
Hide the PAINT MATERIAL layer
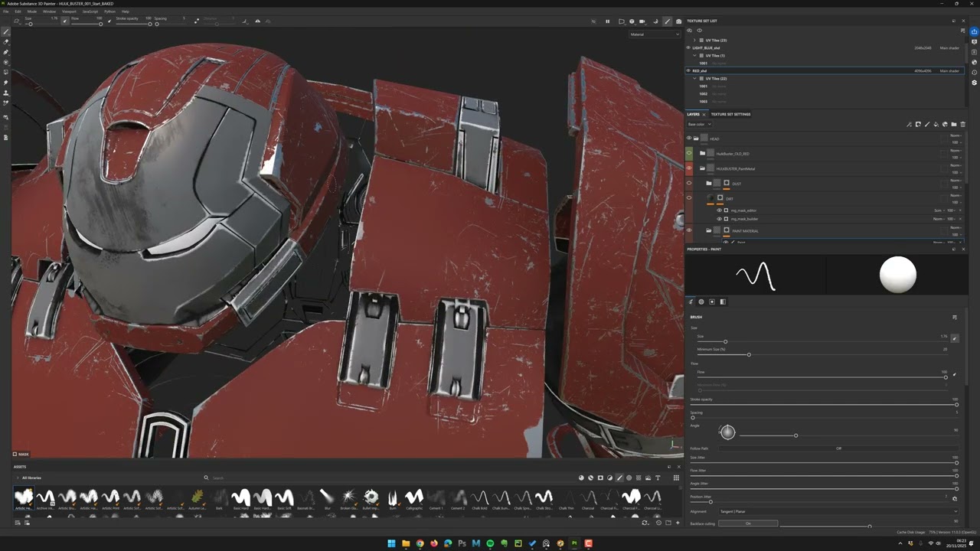coord(689,230)
